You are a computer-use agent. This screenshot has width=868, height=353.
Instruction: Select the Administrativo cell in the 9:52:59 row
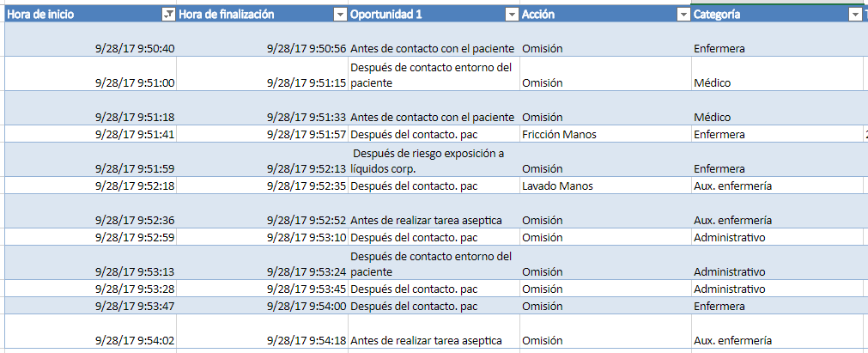pos(729,238)
